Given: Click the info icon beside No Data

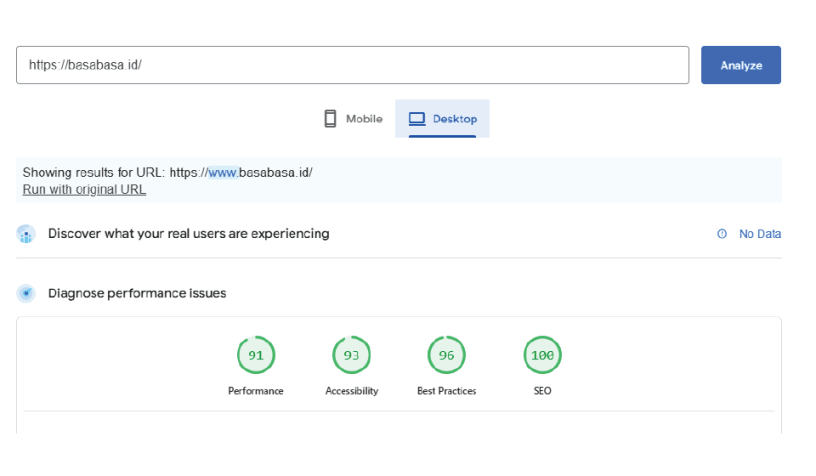Looking at the screenshot, I should click(722, 234).
